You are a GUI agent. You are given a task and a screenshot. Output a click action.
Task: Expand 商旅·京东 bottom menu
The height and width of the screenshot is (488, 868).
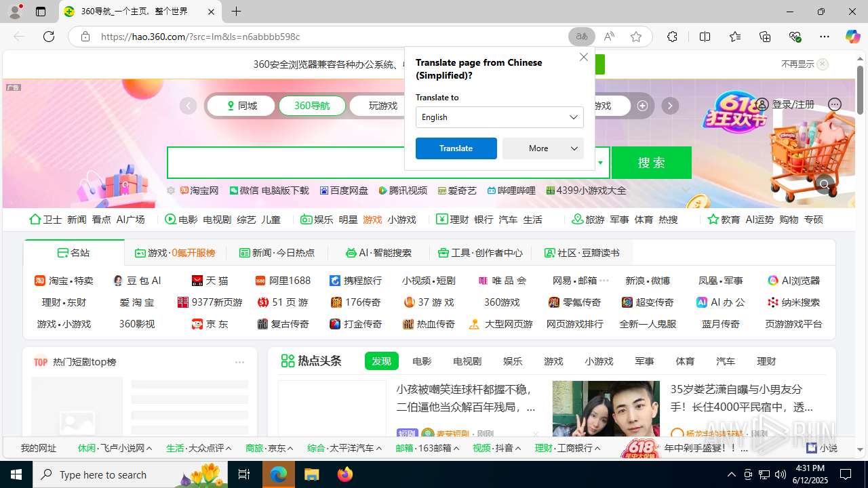269,448
